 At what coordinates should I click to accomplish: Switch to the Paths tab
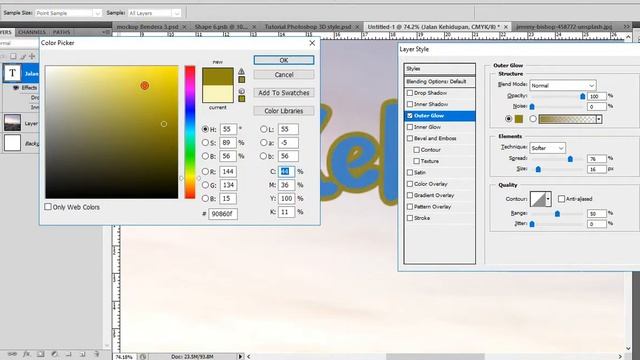coord(62,32)
